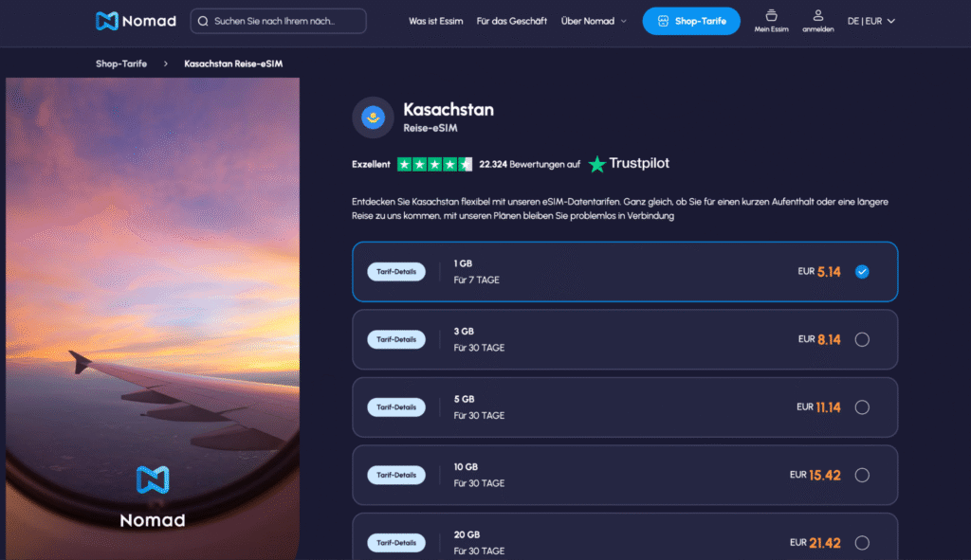This screenshot has width=971, height=560.
Task: Open the Für das Geschäft menu item
Action: point(512,20)
